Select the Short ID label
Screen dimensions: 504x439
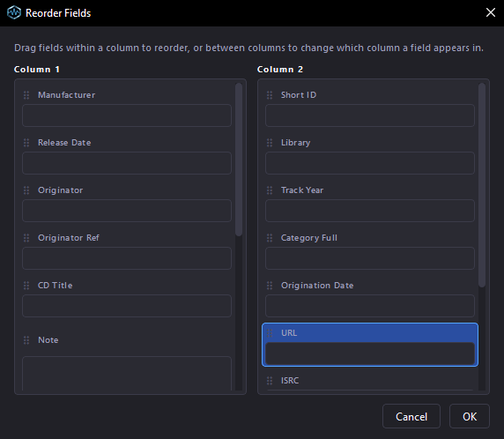click(299, 95)
